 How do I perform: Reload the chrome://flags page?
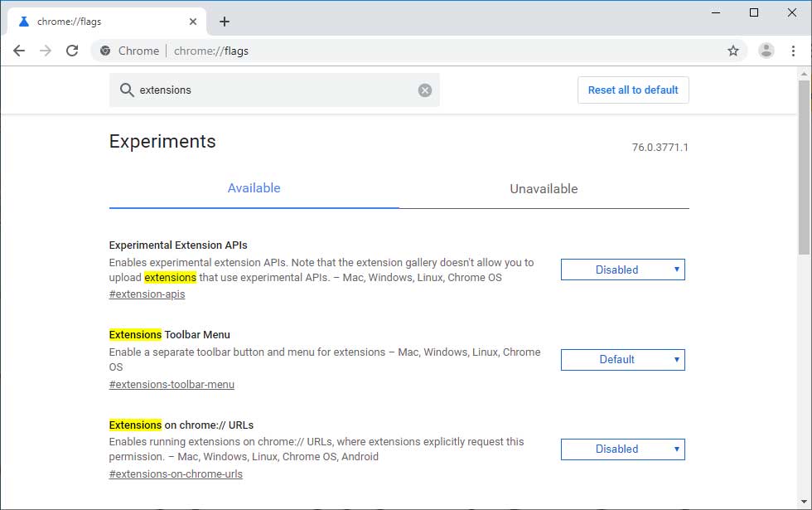click(72, 51)
